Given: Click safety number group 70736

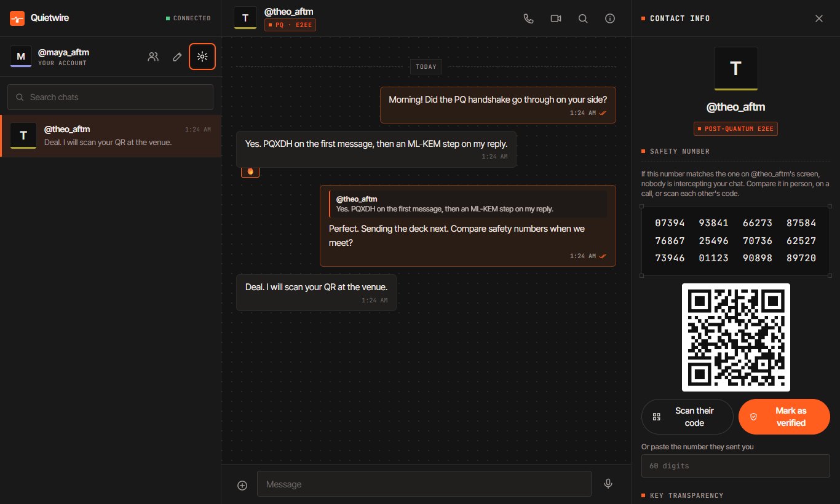Looking at the screenshot, I should click(758, 241).
